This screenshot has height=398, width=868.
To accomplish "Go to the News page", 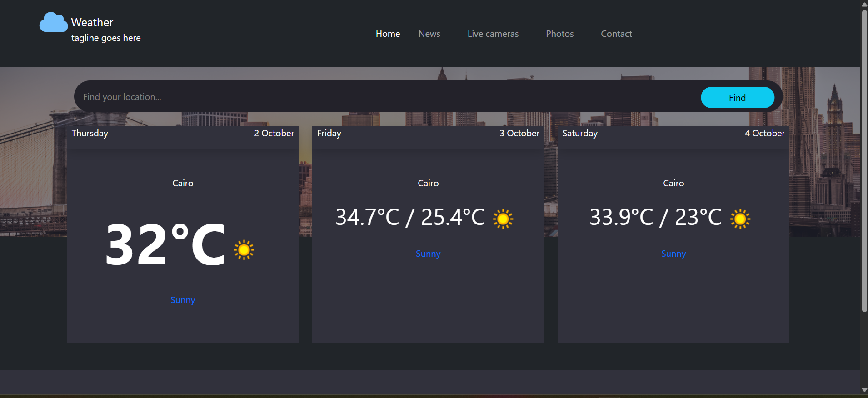I will 429,34.
